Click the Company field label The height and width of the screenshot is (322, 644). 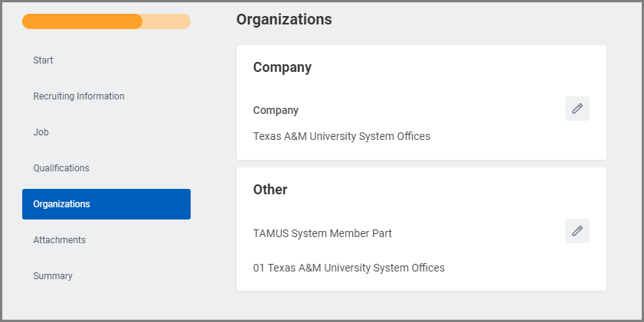point(276,110)
